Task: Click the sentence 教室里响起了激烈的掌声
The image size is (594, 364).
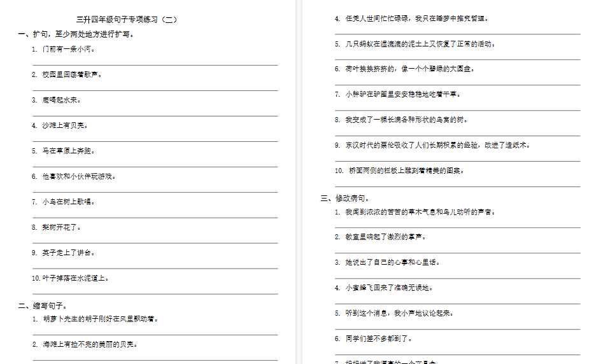Action: point(386,237)
